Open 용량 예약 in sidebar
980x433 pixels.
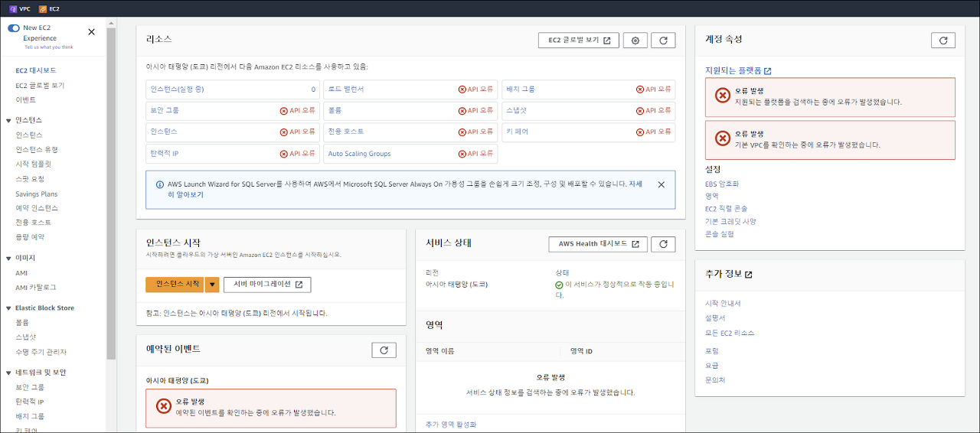coord(30,237)
